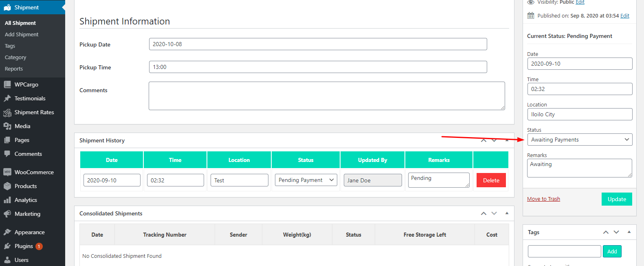Open WooCommerce via its sidebar icon
The height and width of the screenshot is (266, 644).
point(7,172)
